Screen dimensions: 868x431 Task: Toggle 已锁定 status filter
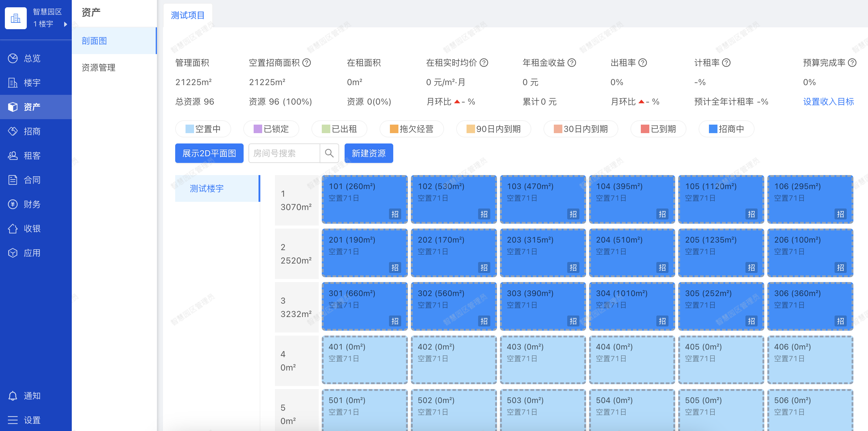pos(271,129)
